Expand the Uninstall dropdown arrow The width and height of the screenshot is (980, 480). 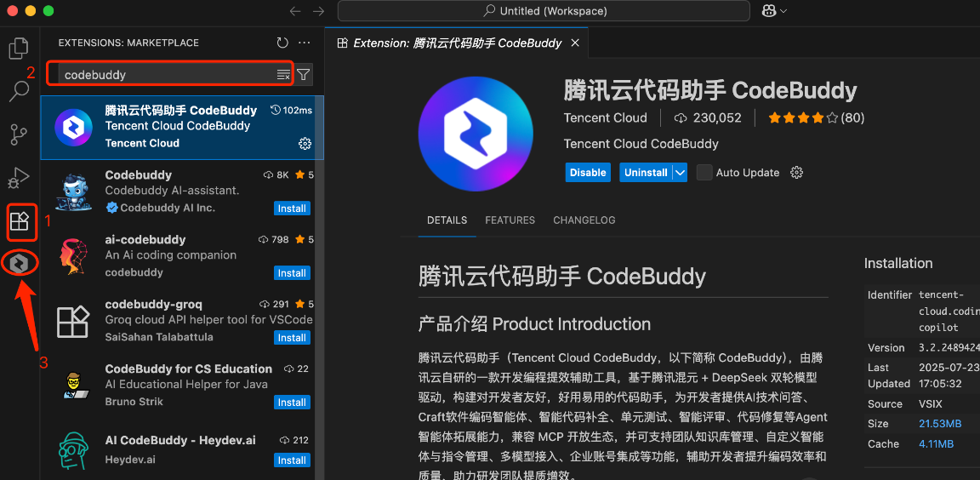[x=680, y=173]
